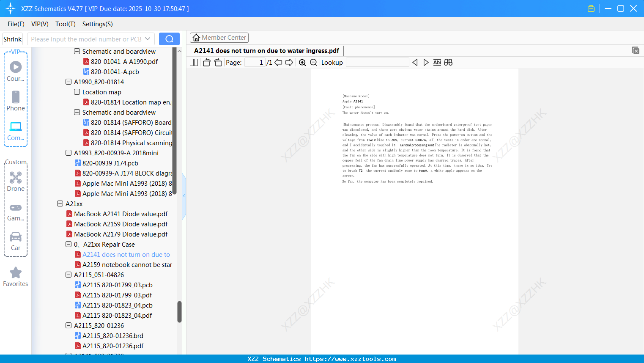644x363 pixels.
Task: Open MacBook A2179 Diode value.pdf
Action: tap(117, 234)
